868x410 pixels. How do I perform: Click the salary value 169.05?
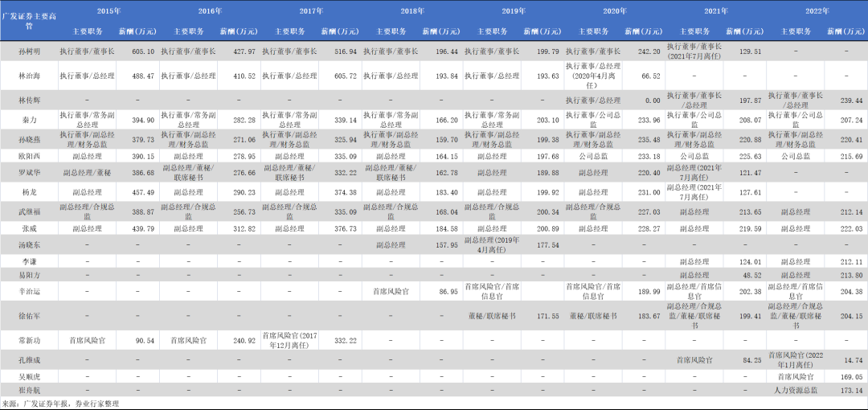coord(851,377)
